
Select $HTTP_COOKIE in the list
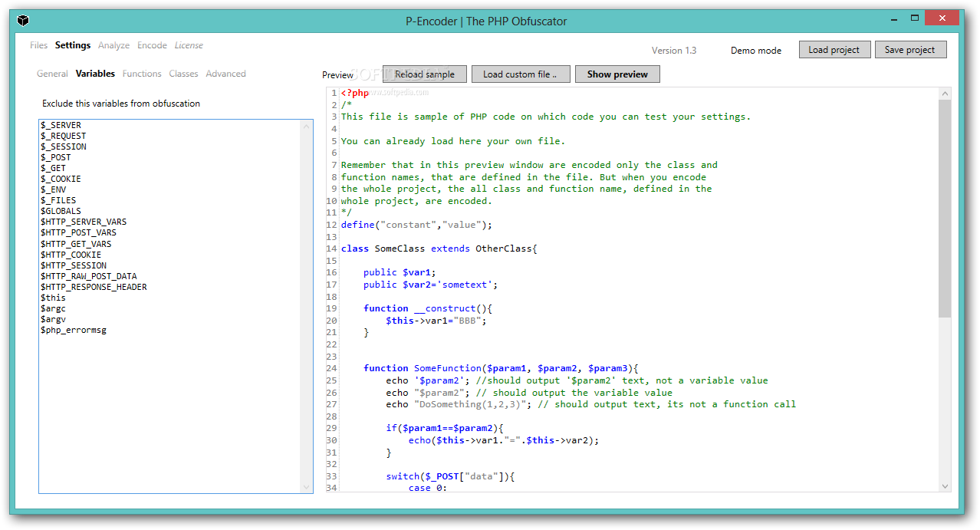click(71, 255)
